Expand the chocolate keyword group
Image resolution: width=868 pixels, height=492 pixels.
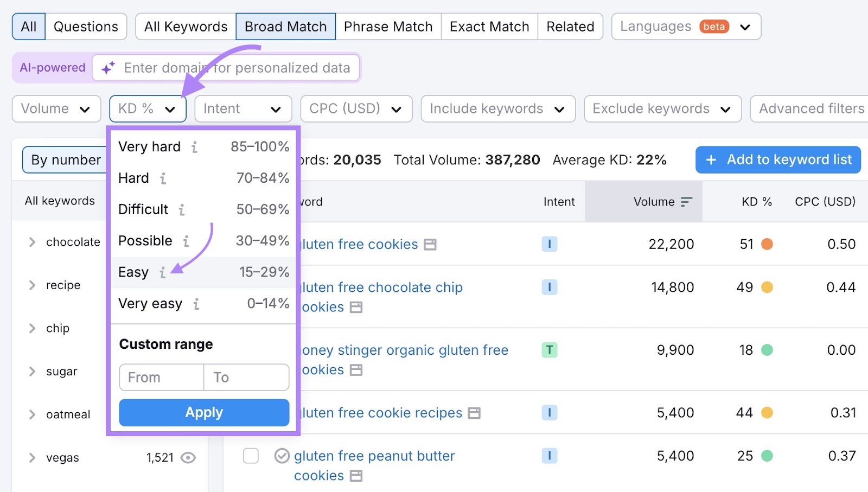pos(32,242)
